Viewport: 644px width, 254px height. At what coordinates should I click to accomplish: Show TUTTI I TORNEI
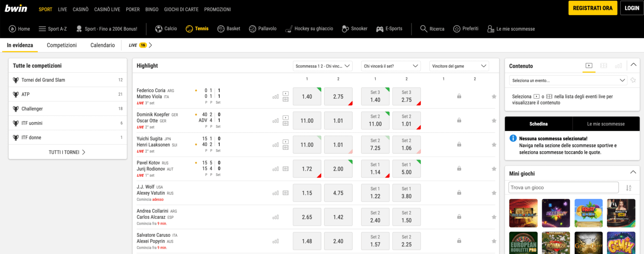click(67, 152)
